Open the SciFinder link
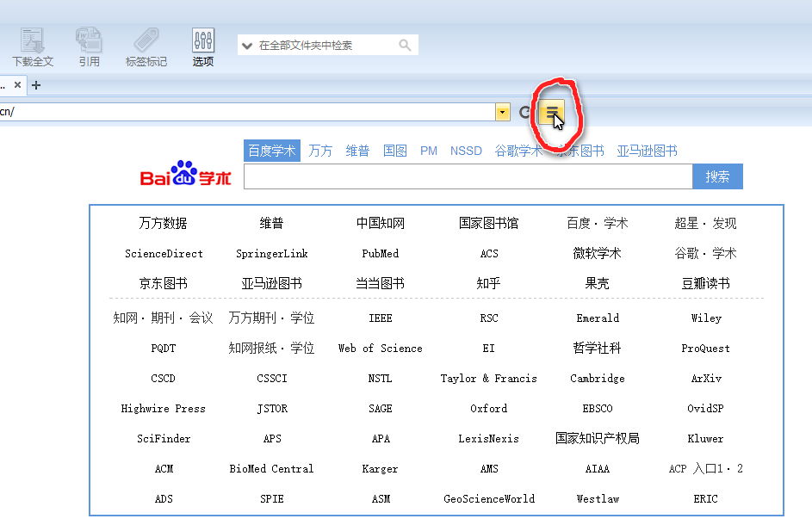This screenshot has width=812, height=525. [x=164, y=439]
